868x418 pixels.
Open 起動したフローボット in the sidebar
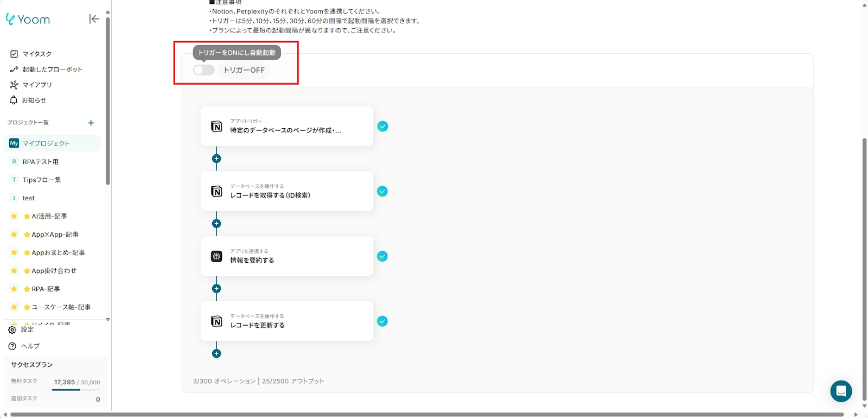click(53, 69)
